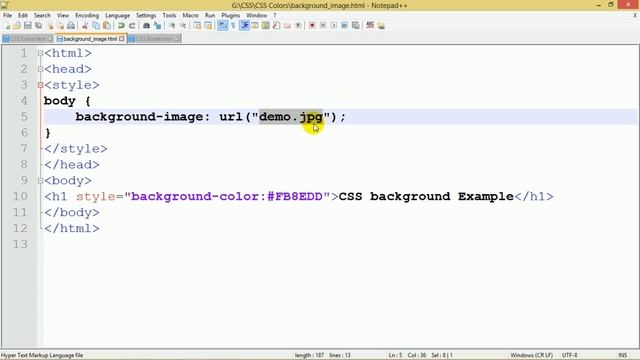Toggle Show All Characters pilcrow icon

pyautogui.click(x=233, y=26)
